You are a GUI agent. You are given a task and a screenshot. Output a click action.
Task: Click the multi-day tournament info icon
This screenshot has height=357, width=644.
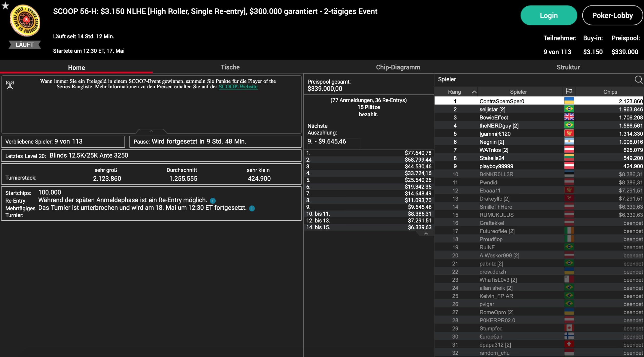coord(252,208)
